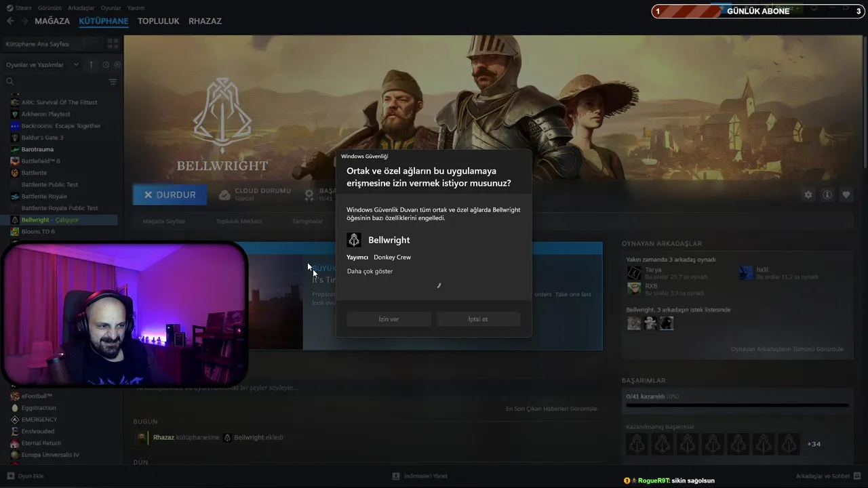Screen dimensions: 868x488
Task: Click the İndirmeleri Yönet download icon
Action: pyautogui.click(x=396, y=476)
